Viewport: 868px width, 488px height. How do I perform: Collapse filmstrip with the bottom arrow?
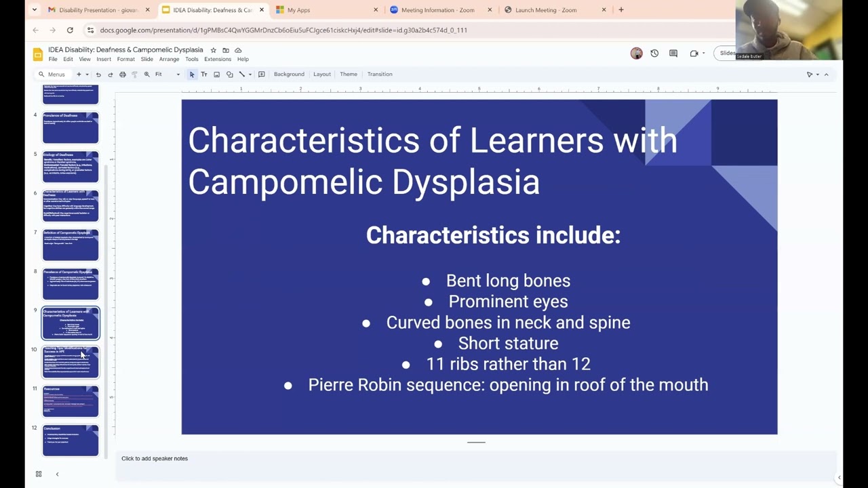[x=57, y=474]
